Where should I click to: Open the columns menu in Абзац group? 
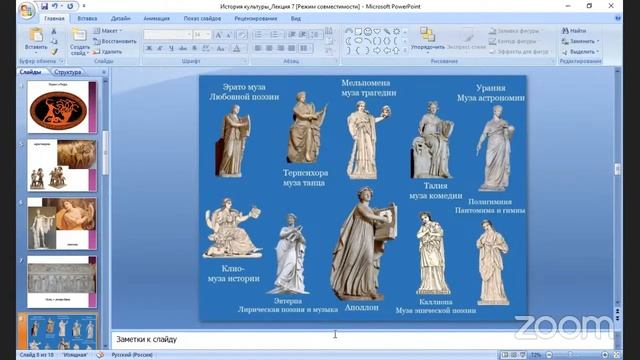tap(305, 49)
